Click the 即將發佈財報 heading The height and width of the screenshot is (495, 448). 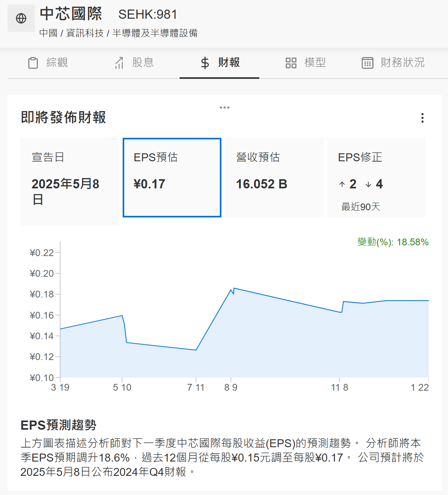click(x=63, y=117)
